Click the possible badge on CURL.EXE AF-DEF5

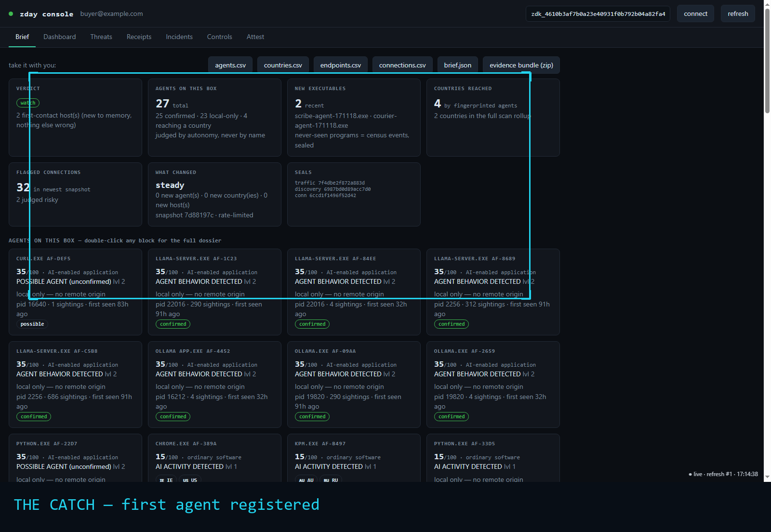pyautogui.click(x=32, y=324)
